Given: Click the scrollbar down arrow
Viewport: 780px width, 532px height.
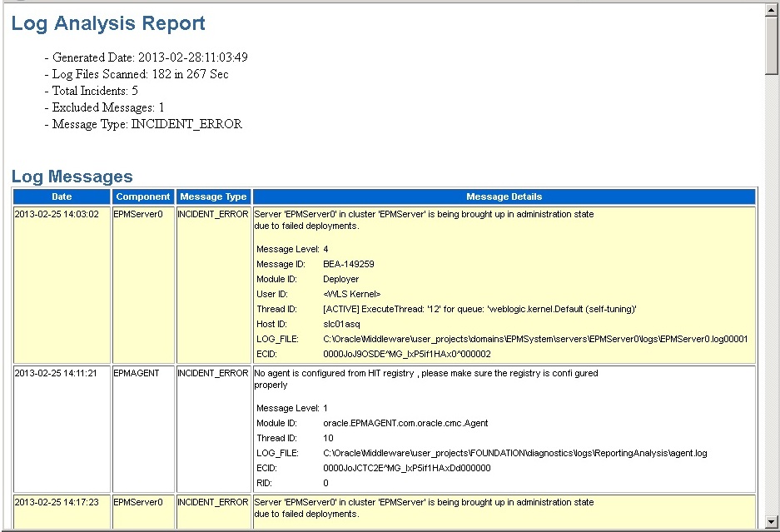Looking at the screenshot, I should point(772,522).
